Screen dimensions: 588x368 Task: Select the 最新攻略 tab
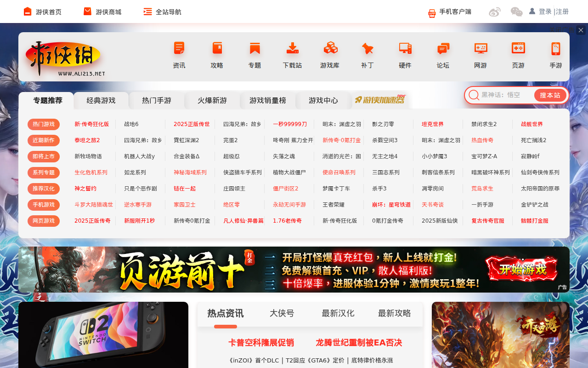pyautogui.click(x=395, y=314)
